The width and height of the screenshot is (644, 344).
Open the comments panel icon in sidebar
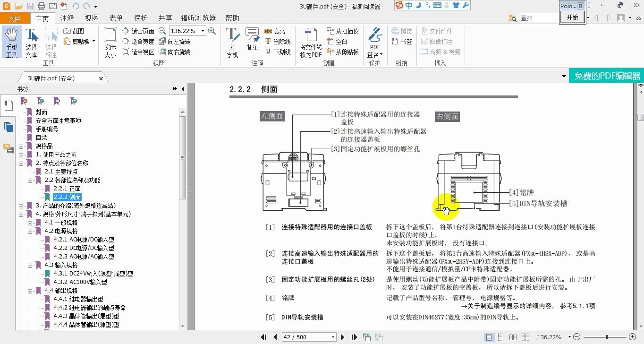pos(8,148)
